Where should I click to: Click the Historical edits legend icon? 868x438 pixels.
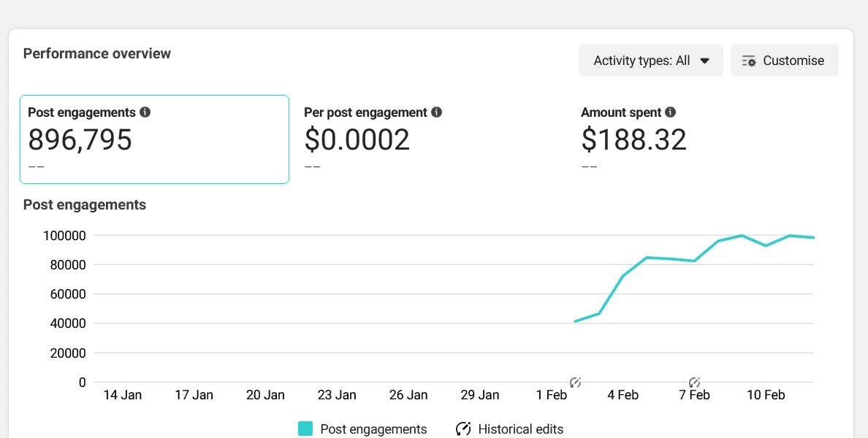coord(462,429)
